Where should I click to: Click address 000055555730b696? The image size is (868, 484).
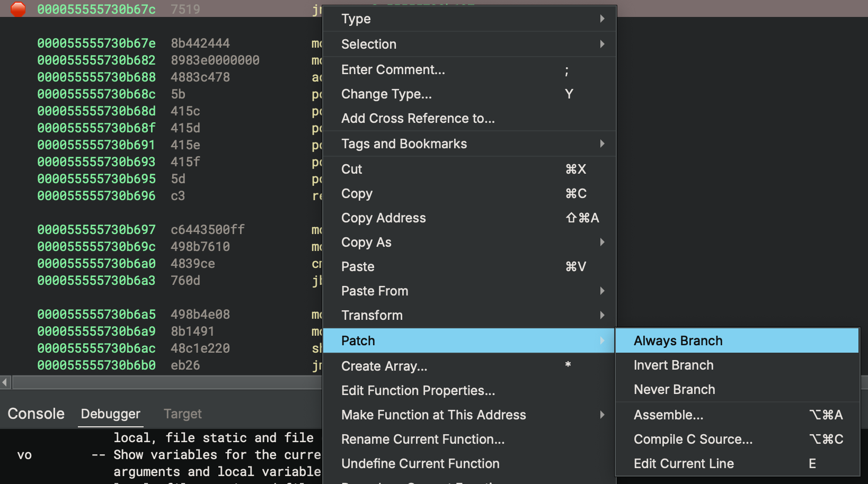pos(96,196)
